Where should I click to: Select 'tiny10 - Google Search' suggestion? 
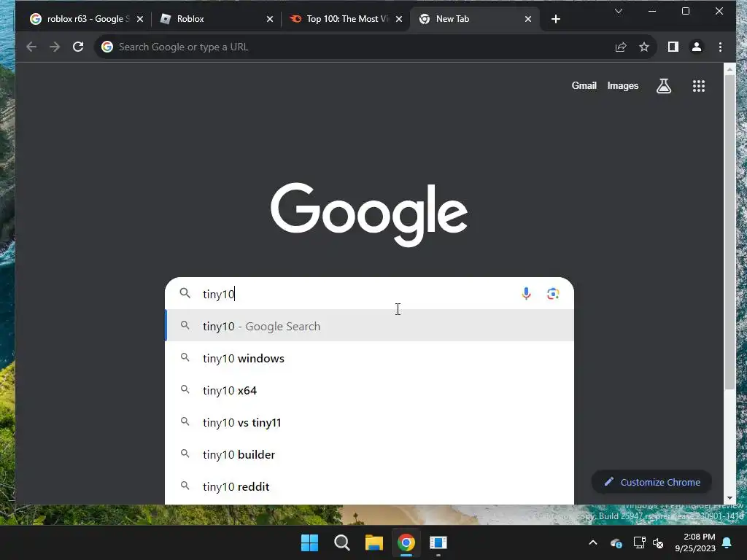tap(370, 326)
